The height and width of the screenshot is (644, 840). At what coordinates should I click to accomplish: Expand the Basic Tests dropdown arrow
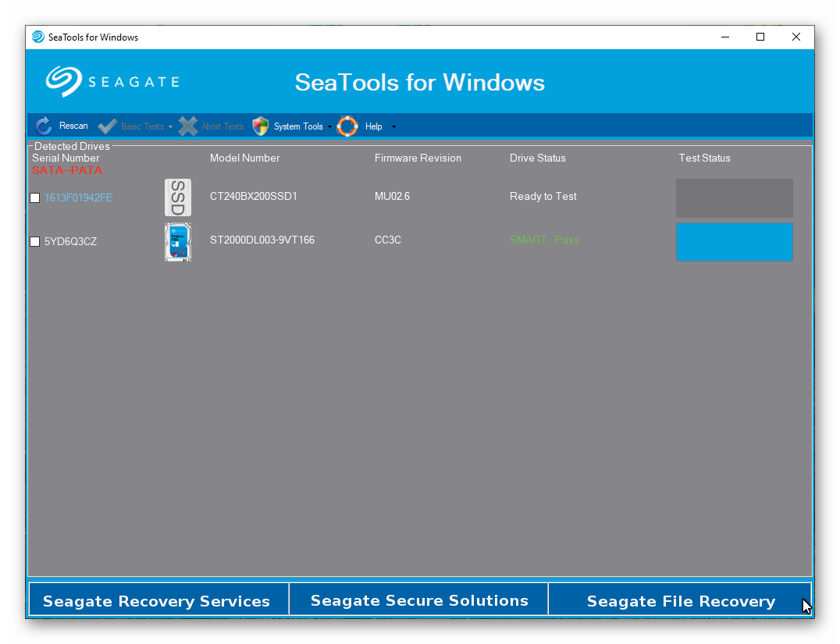pyautogui.click(x=170, y=127)
